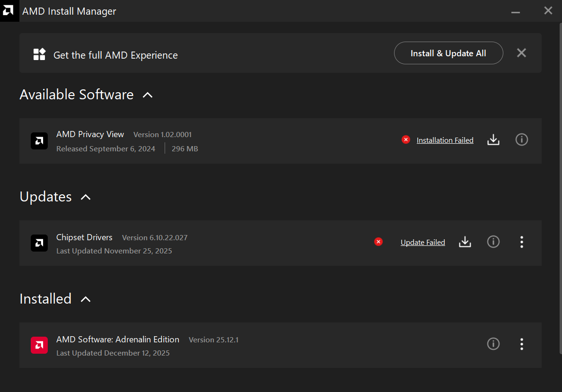This screenshot has height=392, width=562.
Task: Open info icon for AMD Privacy View
Action: [x=521, y=140]
